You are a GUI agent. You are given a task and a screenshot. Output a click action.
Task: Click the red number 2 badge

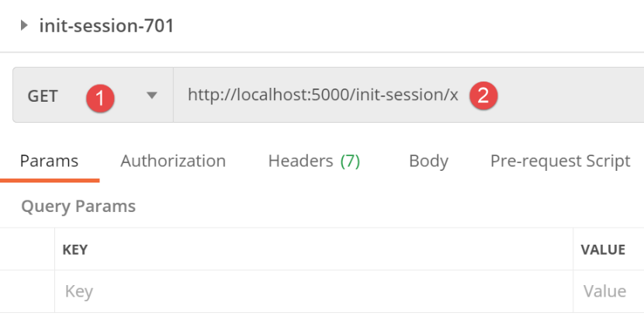click(483, 96)
